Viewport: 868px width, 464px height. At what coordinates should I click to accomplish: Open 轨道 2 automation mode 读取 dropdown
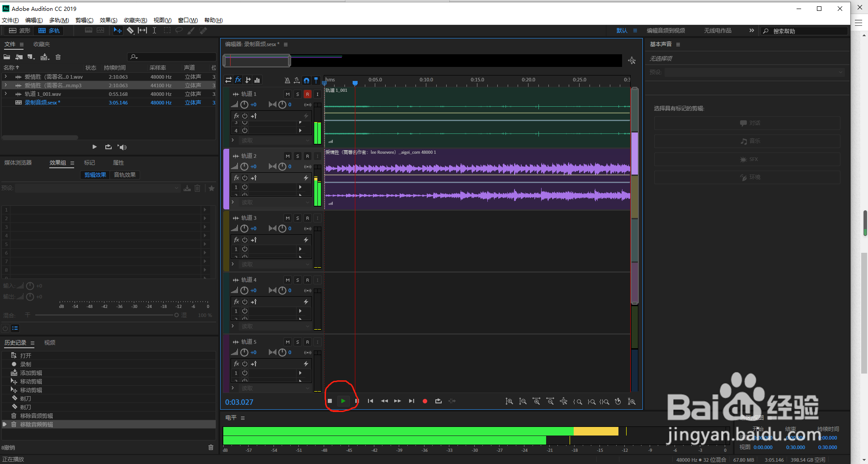pyautogui.click(x=275, y=203)
